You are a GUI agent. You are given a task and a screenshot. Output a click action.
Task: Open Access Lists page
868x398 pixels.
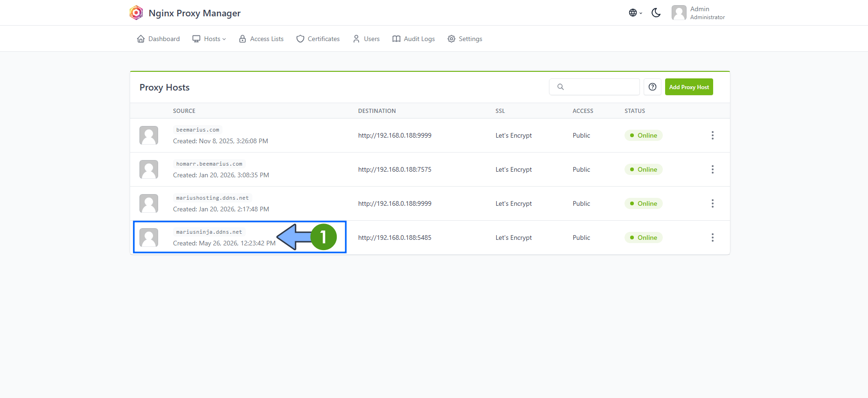[x=261, y=39]
